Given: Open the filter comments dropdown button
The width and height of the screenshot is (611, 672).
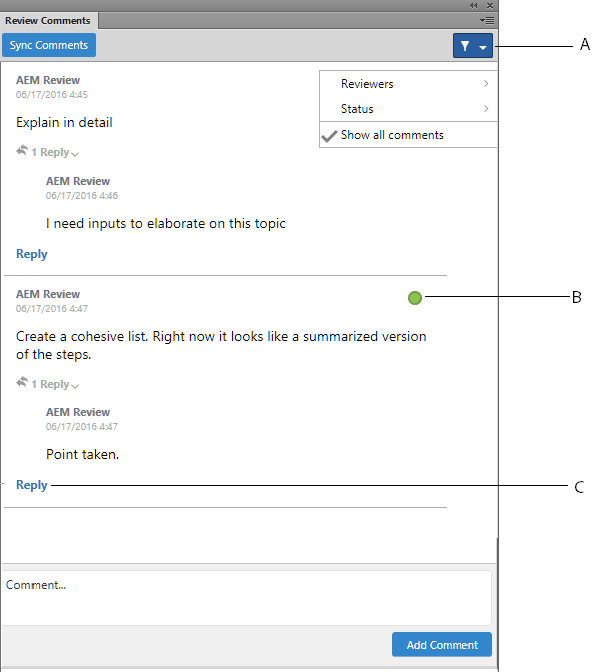Looking at the screenshot, I should tap(472, 46).
